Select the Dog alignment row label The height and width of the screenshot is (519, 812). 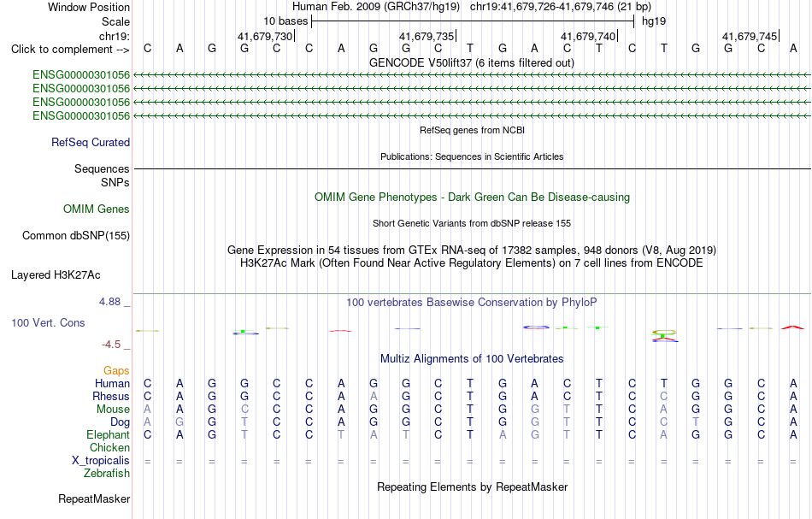coord(121,422)
